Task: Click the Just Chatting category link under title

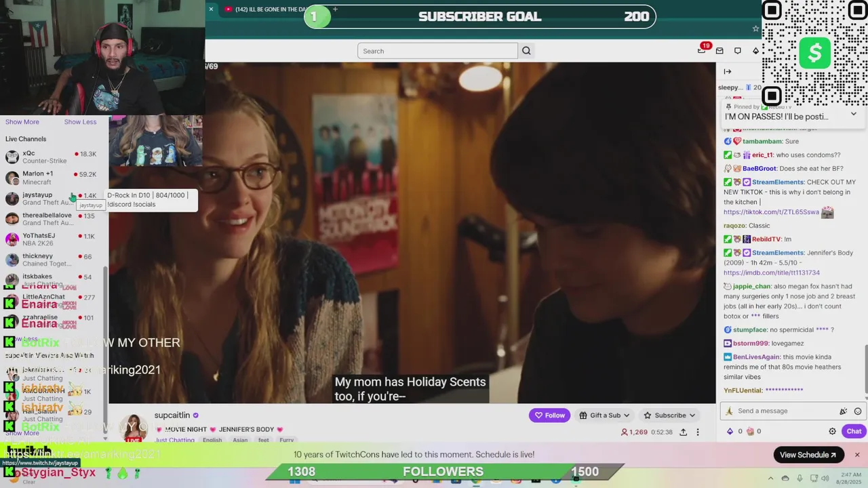Action: [174, 440]
